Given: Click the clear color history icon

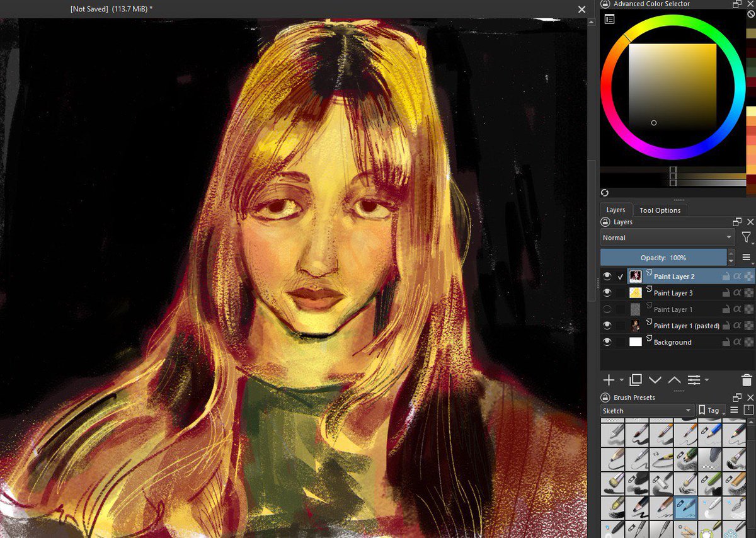Looking at the screenshot, I should click(751, 14).
